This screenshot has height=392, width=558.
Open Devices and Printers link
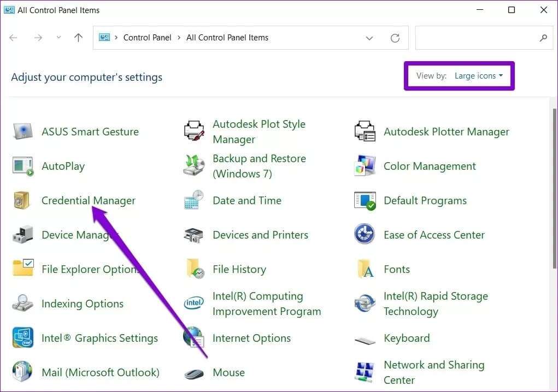click(260, 235)
